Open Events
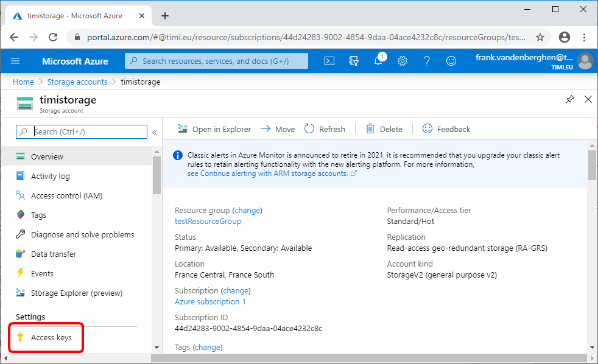The image size is (598, 364). pyautogui.click(x=76, y=273)
